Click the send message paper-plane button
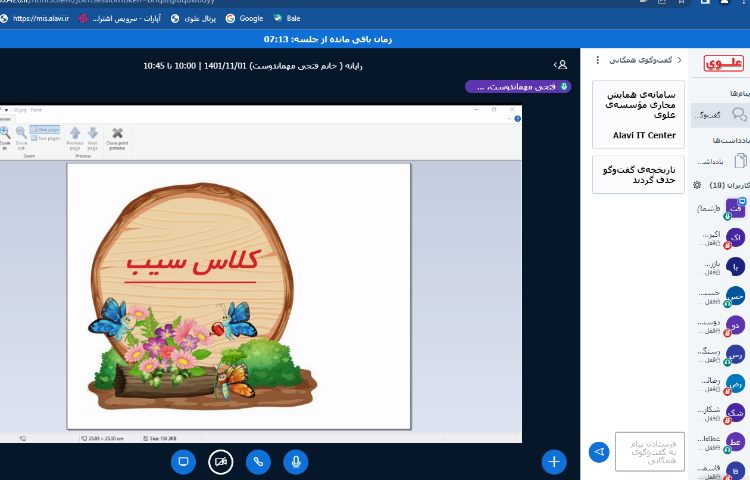This screenshot has width=750, height=480. click(599, 452)
